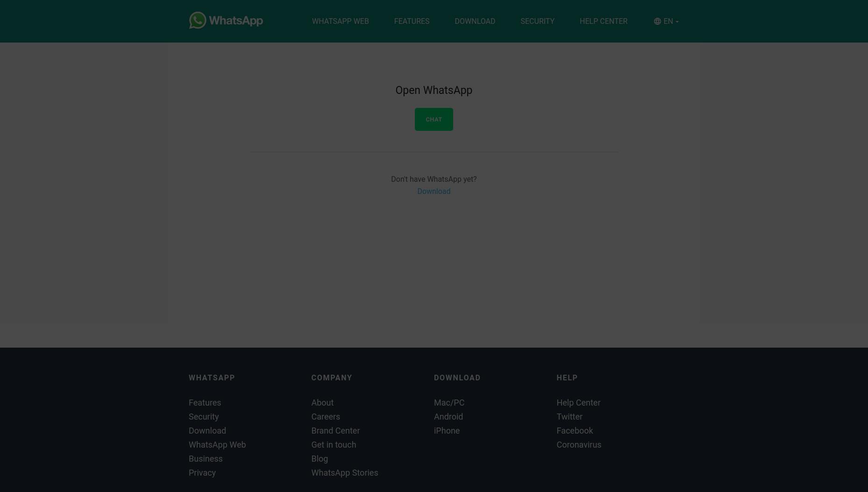
Task: Click the COMPANY footer column heading
Action: (332, 378)
